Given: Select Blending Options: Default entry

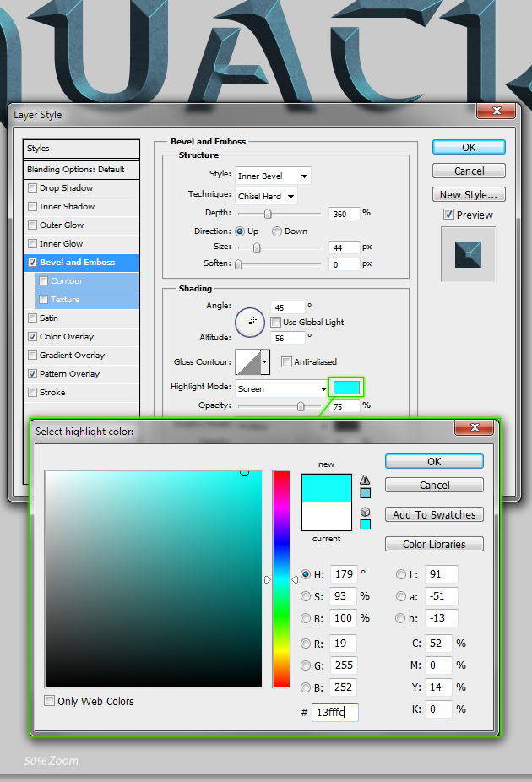Looking at the screenshot, I should [76, 170].
